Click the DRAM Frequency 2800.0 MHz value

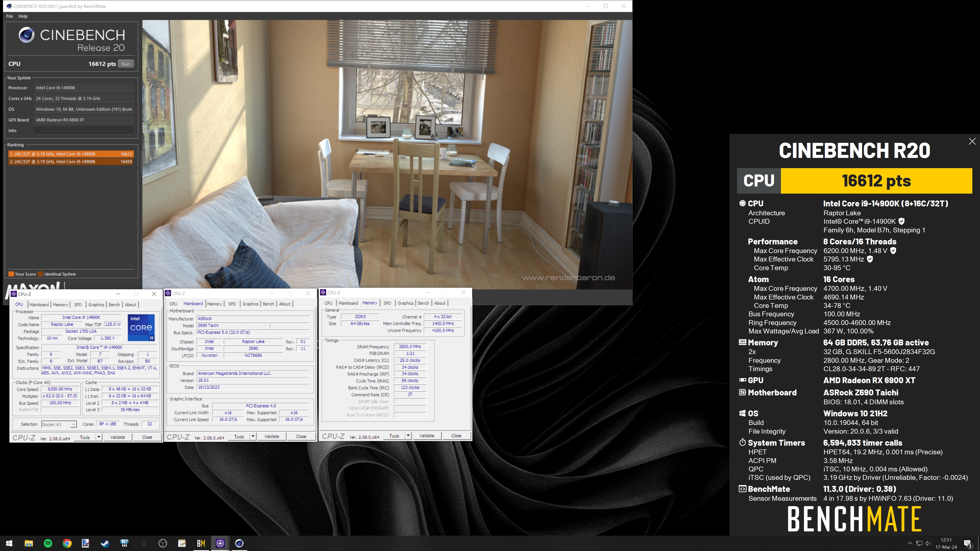[410, 346]
